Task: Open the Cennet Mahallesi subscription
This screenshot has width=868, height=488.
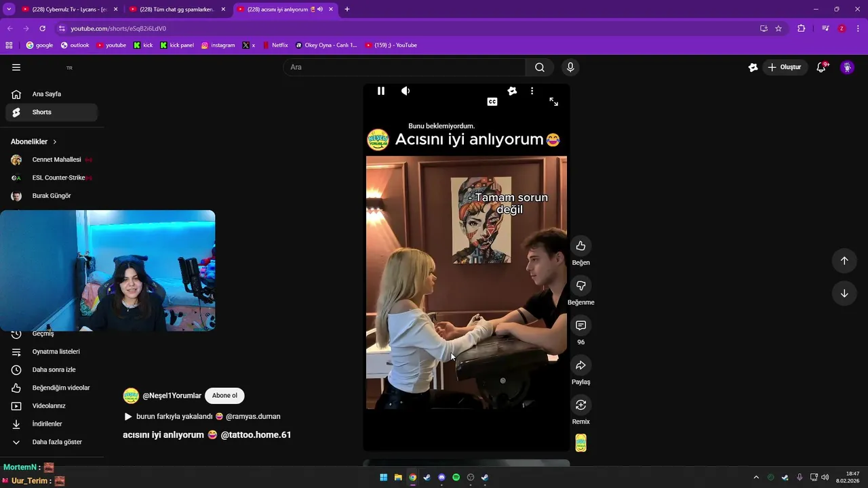Action: click(x=52, y=160)
